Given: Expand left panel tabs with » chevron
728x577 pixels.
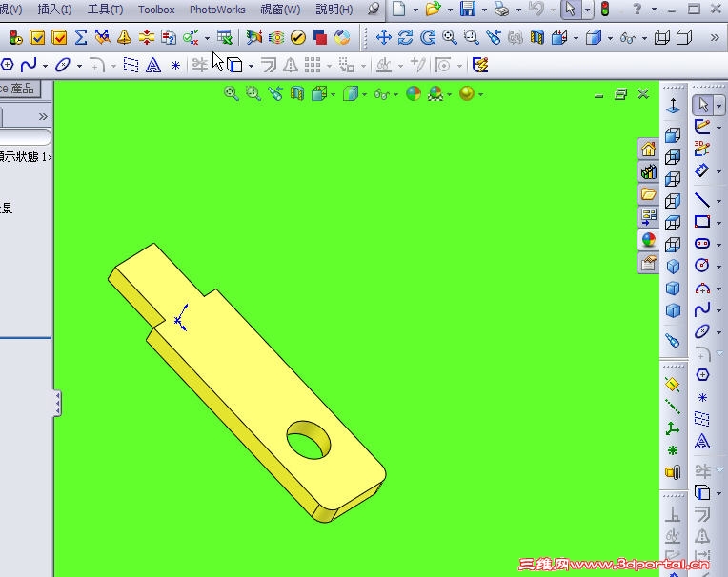Looking at the screenshot, I should pos(43,116).
